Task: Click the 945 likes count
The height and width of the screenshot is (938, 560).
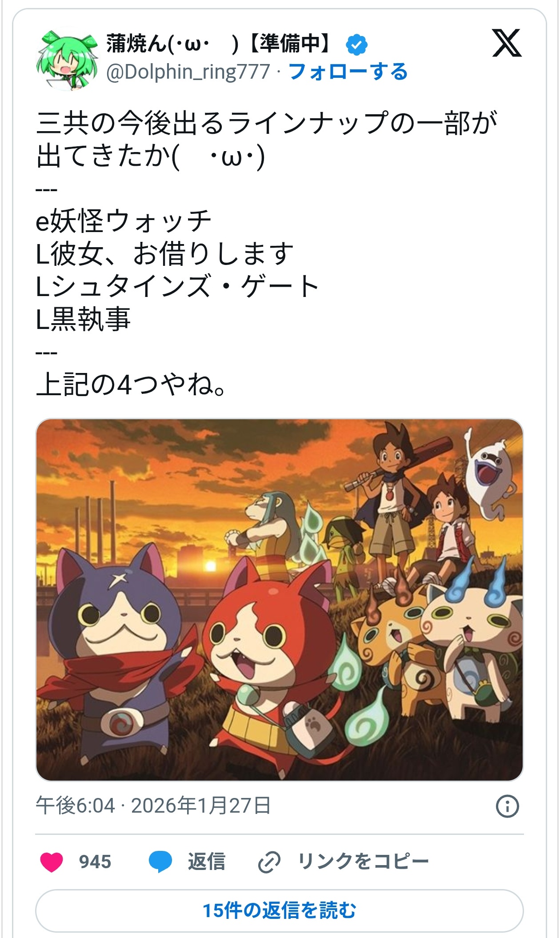Action: tap(95, 862)
